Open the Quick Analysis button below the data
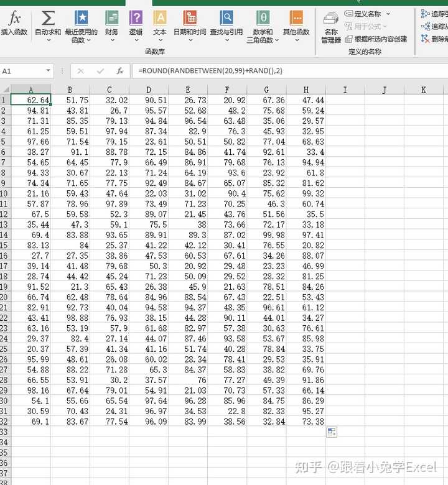Screen dimensions: 448x485 pyautogui.click(x=332, y=432)
